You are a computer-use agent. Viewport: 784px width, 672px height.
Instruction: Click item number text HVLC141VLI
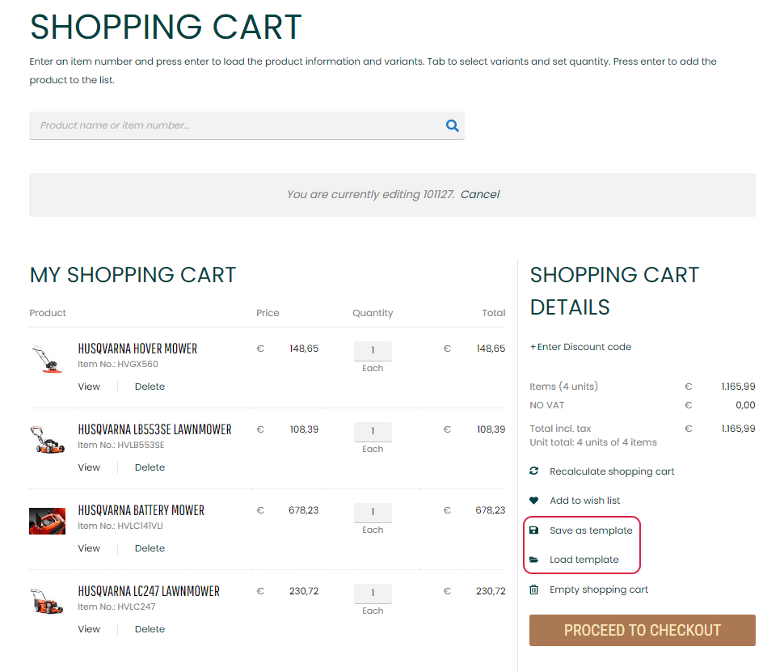(140, 526)
